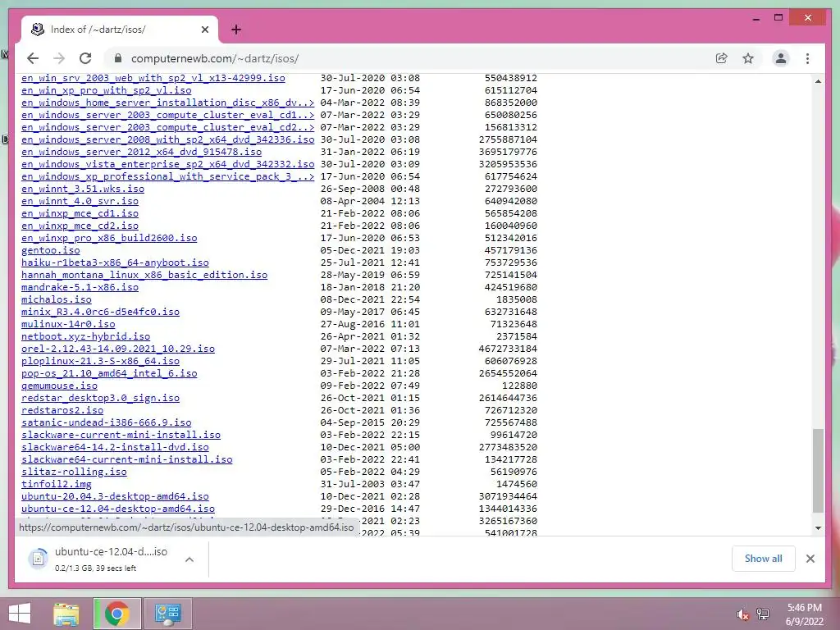Open redstaros2.iso link

click(x=62, y=411)
